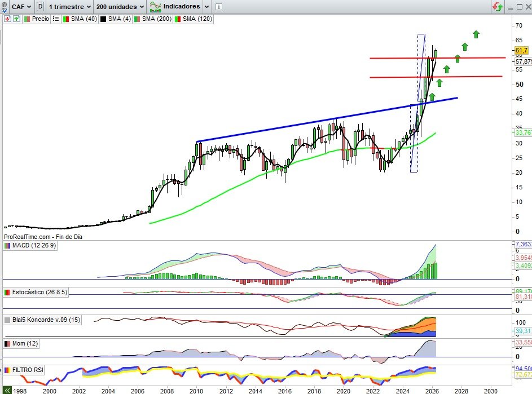The image size is (532, 394).
Task: Open SMA (4) indicator settings
Action: [x=120, y=19]
